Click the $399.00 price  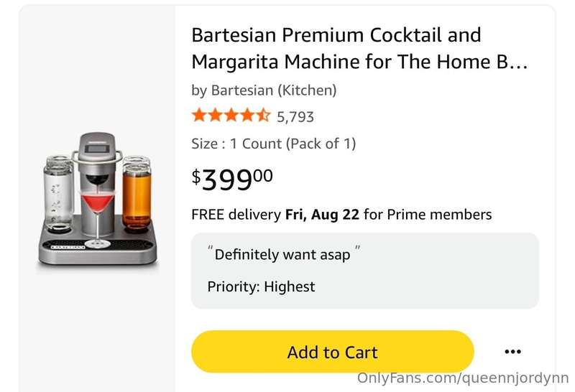[232, 179]
